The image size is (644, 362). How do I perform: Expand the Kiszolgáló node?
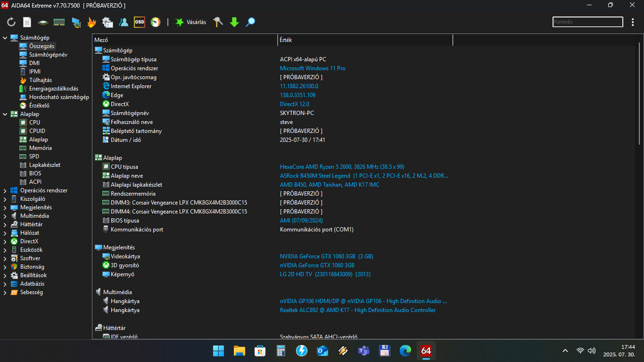pyautogui.click(x=5, y=199)
